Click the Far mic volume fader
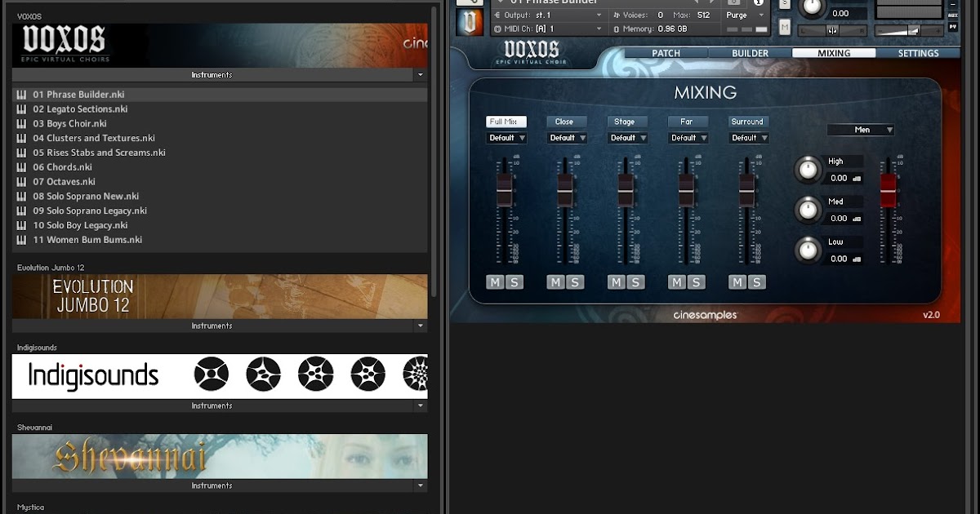 [x=686, y=189]
